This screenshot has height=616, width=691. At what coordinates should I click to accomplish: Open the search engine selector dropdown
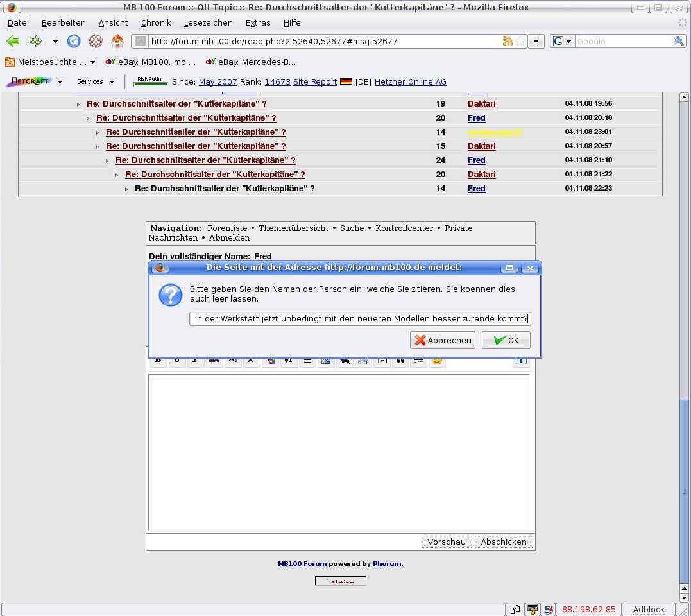(x=562, y=42)
